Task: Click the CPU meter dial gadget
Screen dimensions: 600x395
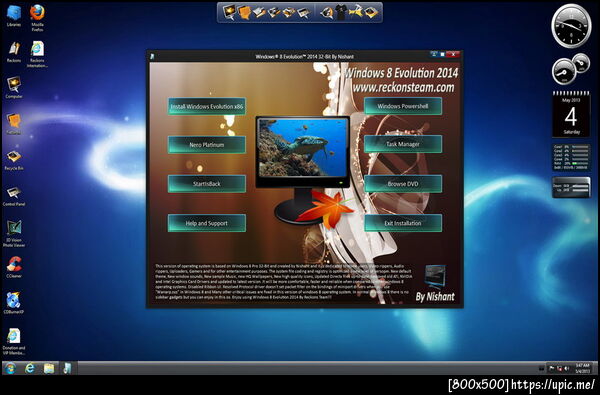Action: 571,69
